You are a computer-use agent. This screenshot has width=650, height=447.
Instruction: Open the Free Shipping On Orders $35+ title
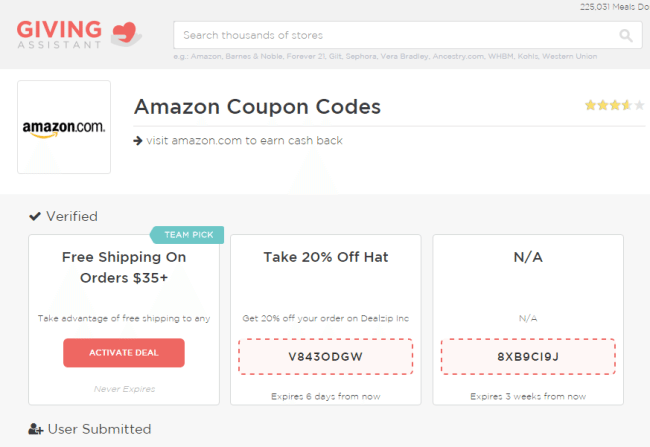(x=124, y=267)
